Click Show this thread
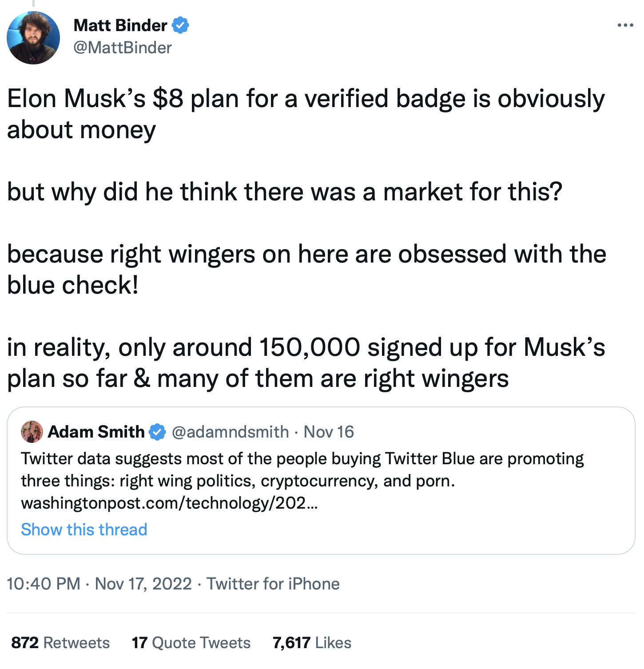This screenshot has height=669, width=644. (84, 530)
